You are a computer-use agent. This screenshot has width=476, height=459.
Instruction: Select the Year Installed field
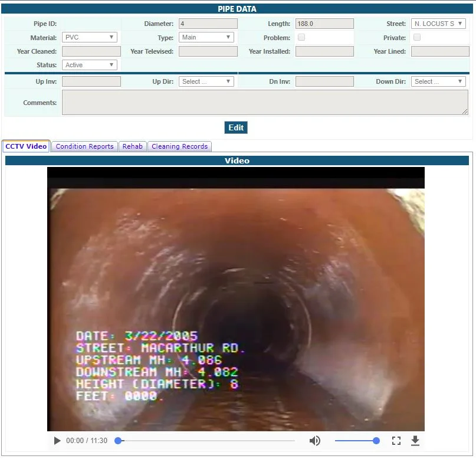[324, 51]
